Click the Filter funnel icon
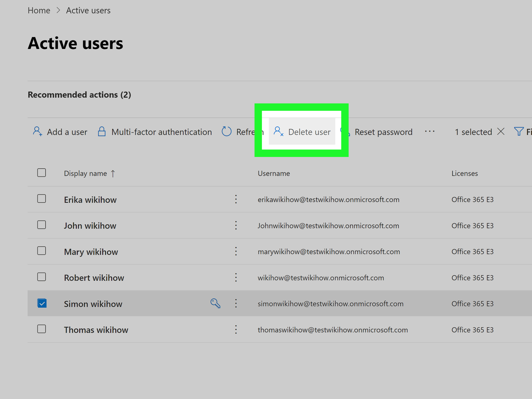 pyautogui.click(x=519, y=131)
